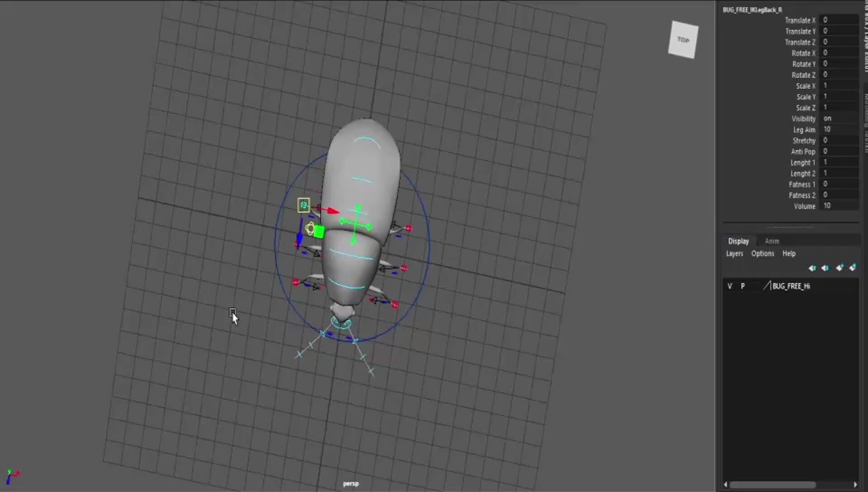Click the TOP face of the view cube
Viewport: 868px width, 492px height.
pyautogui.click(x=683, y=40)
